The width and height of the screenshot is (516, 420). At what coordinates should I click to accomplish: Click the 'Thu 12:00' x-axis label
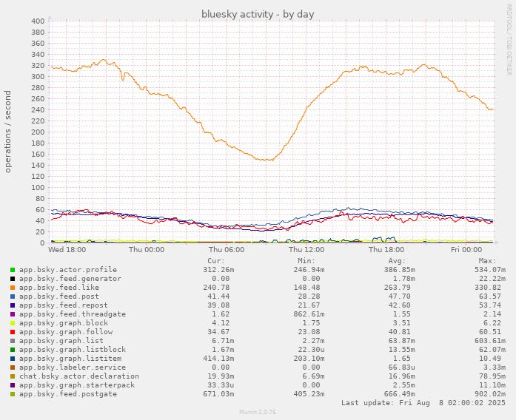pyautogui.click(x=306, y=250)
